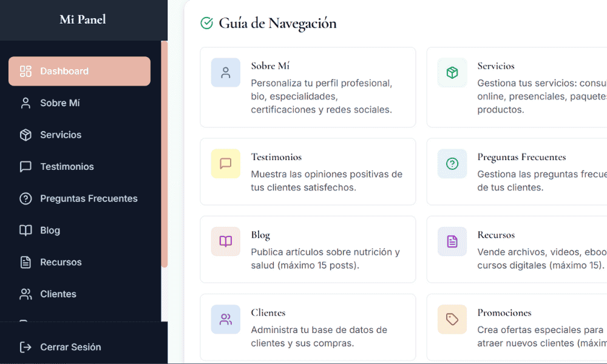This screenshot has height=364, width=607.
Task: Click the speech bubble icon on Testimonios card
Action: pos(225,164)
